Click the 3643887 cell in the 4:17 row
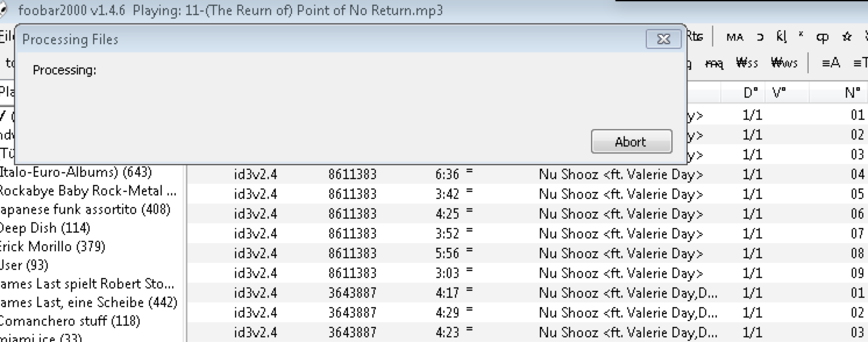 [352, 293]
